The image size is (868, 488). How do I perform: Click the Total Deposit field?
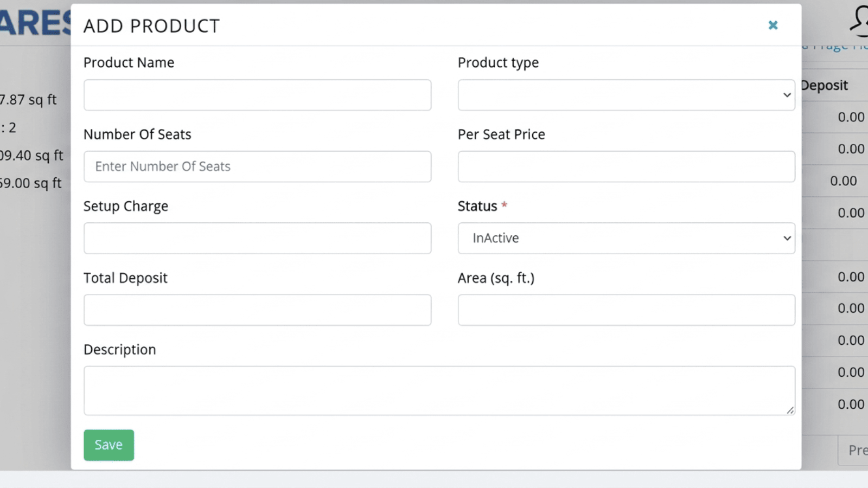pos(257,310)
